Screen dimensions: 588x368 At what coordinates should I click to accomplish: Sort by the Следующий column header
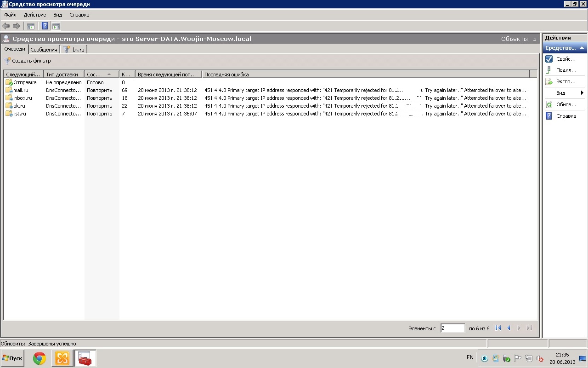23,74
